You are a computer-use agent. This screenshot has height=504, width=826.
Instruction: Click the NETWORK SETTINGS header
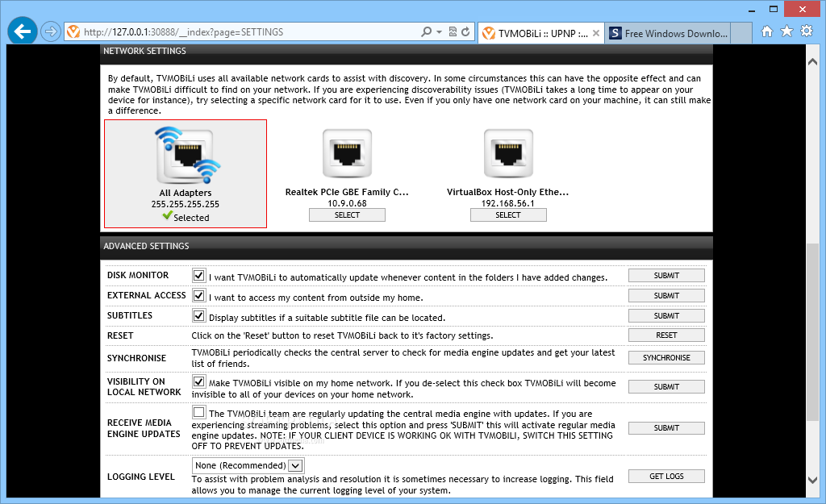coord(144,51)
